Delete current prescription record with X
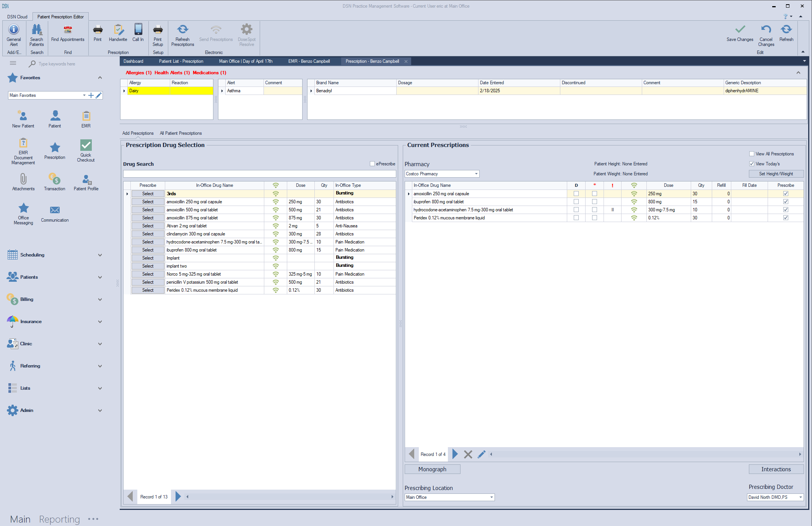Viewport: 812px width, 526px height. [468, 454]
